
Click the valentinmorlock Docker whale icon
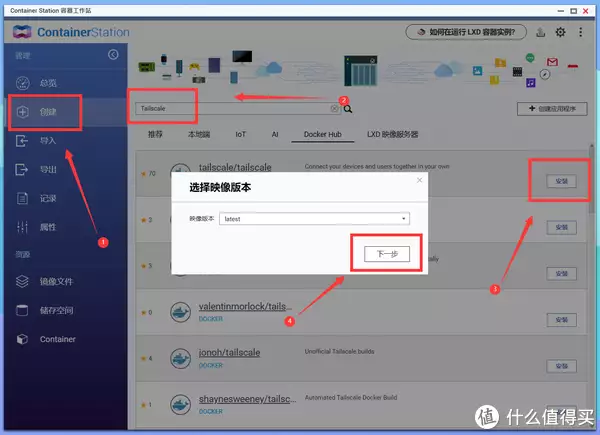coord(181,312)
